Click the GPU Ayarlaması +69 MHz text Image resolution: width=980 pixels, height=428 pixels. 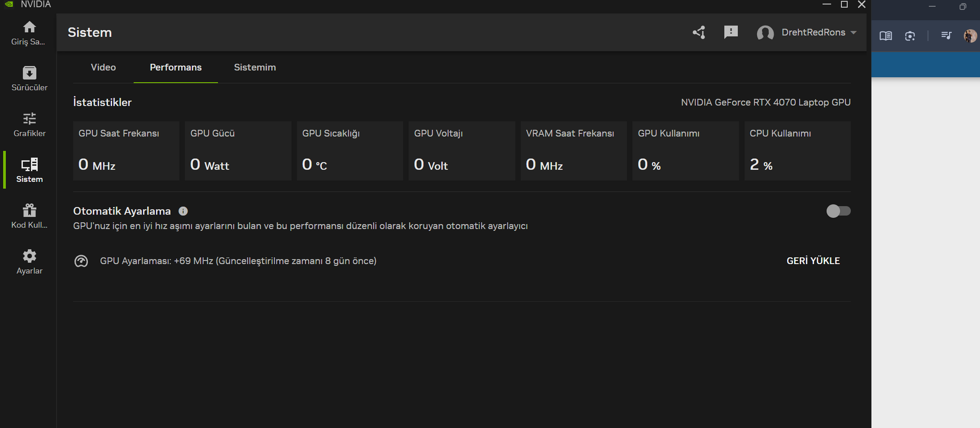[238, 261]
